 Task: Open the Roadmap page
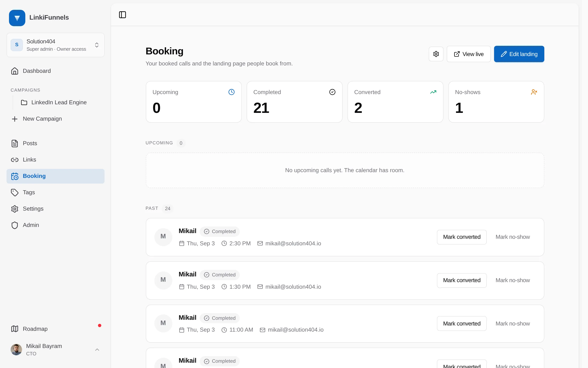click(x=55, y=329)
